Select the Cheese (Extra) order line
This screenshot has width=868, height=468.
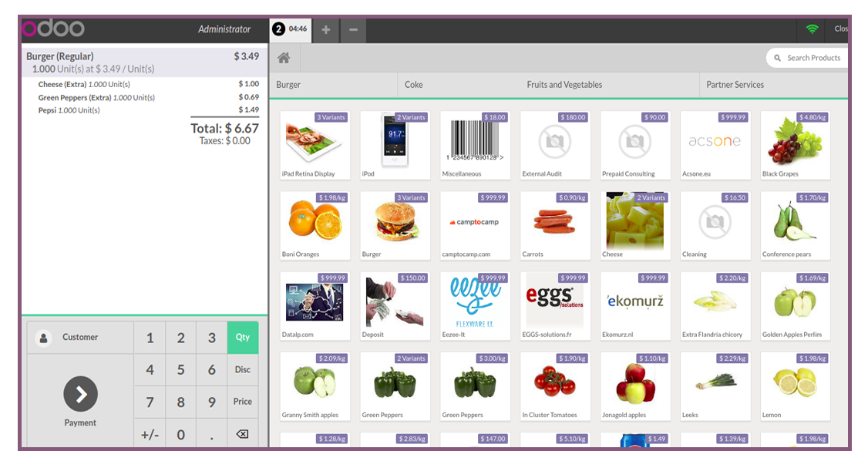[x=144, y=84]
